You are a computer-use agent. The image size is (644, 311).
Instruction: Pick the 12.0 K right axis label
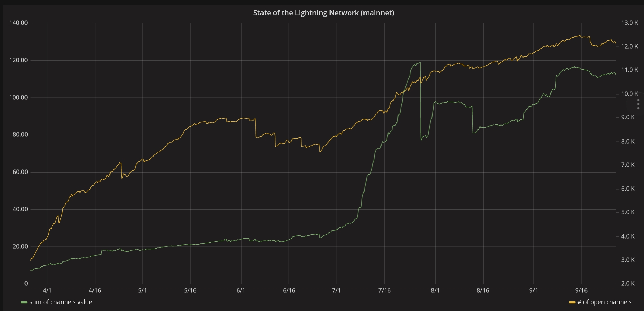click(x=629, y=47)
